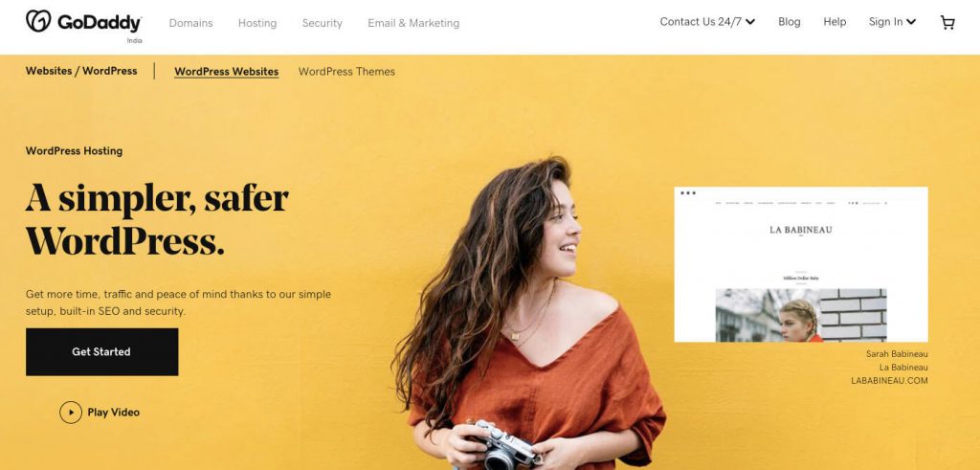Click the girl photo inside the preview
Screen dimensions: 980x470
[801, 315]
